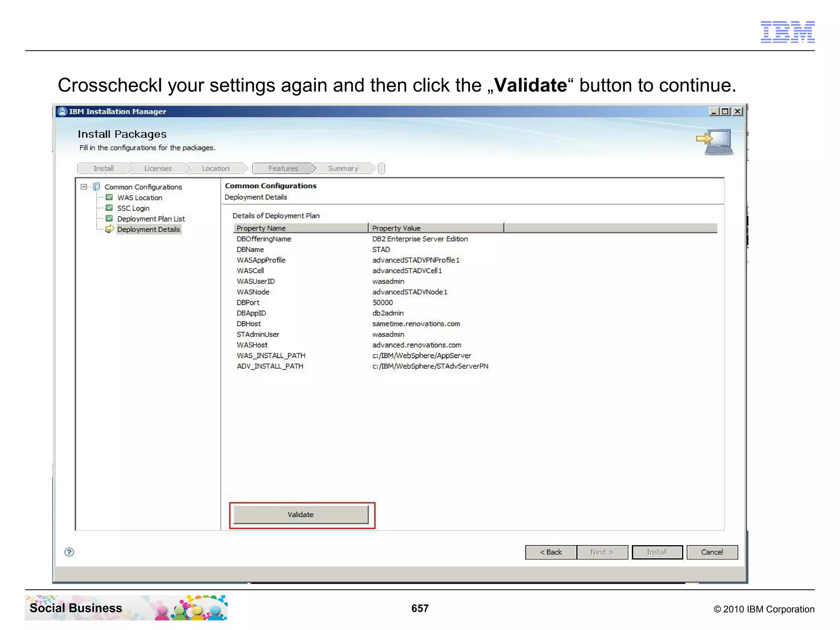Click the IBM logo on the slide
This screenshot has height=630, width=840.
coord(787,32)
